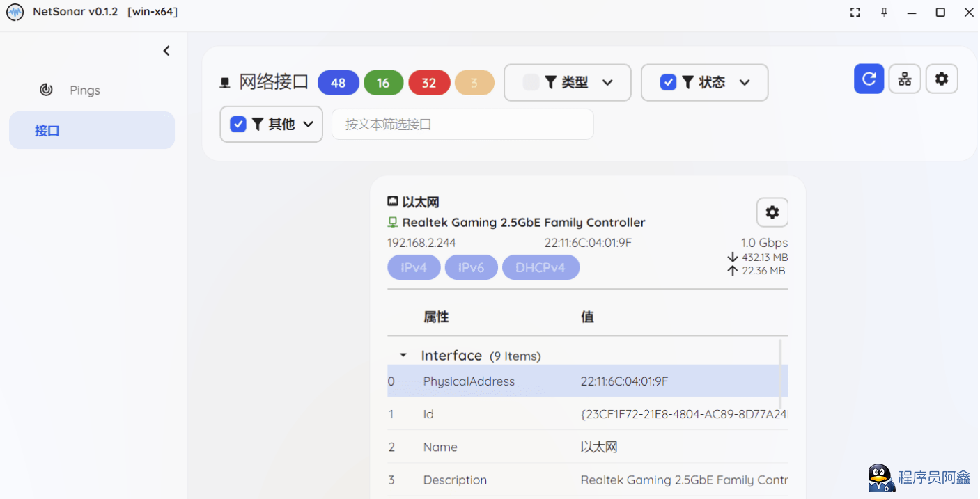Uncheck the 状态 filter checkbox
This screenshot has width=980, height=499.
coord(668,83)
